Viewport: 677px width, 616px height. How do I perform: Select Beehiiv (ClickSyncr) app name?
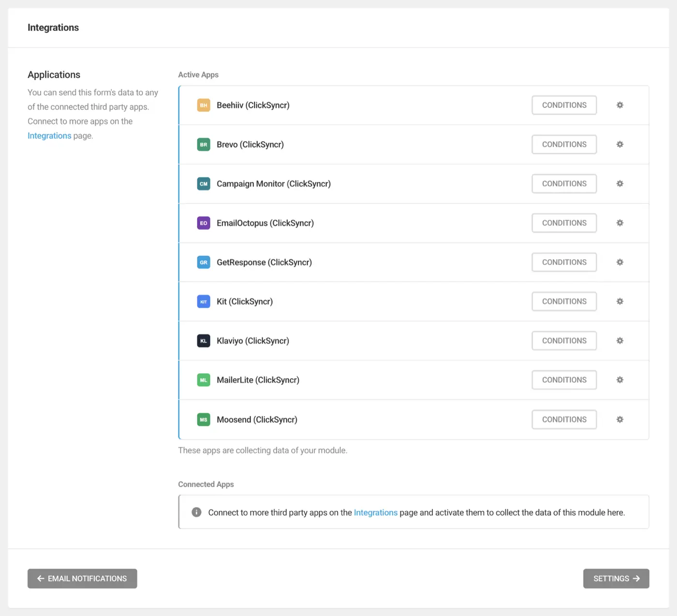(x=253, y=105)
